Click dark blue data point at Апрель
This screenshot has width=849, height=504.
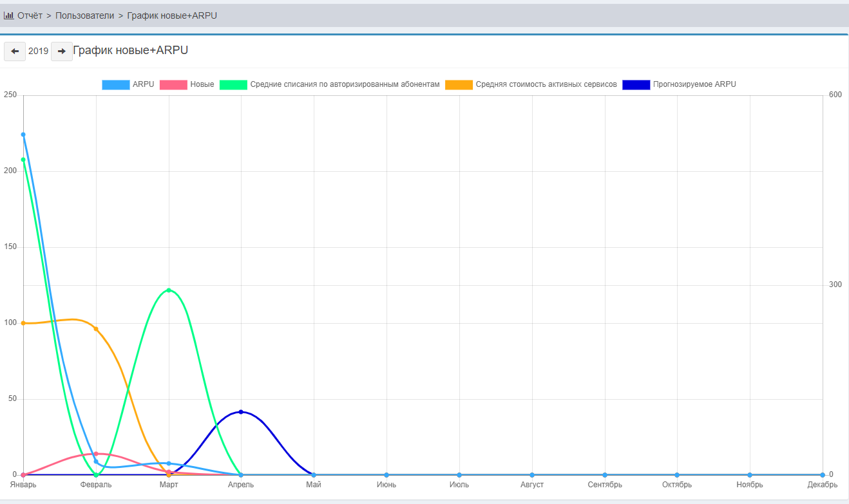point(241,412)
